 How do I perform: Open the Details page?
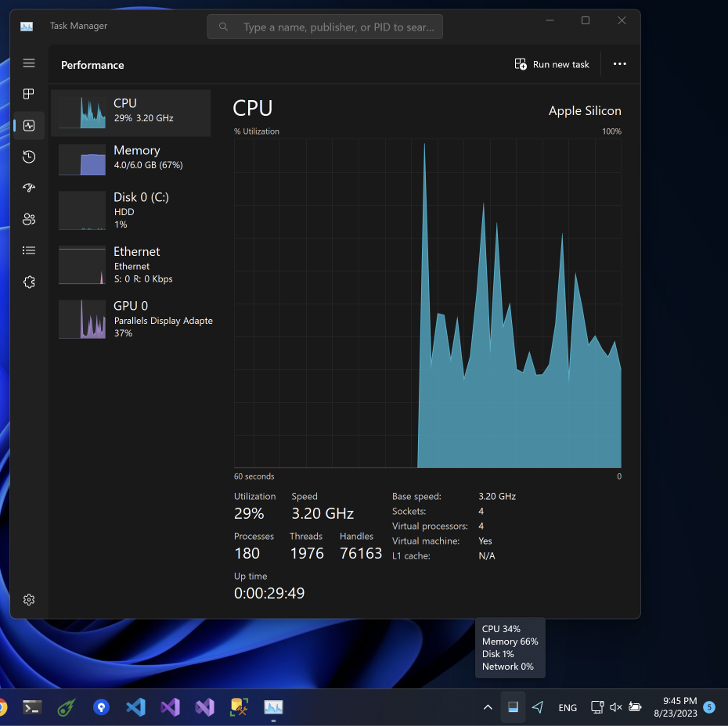[x=28, y=250]
